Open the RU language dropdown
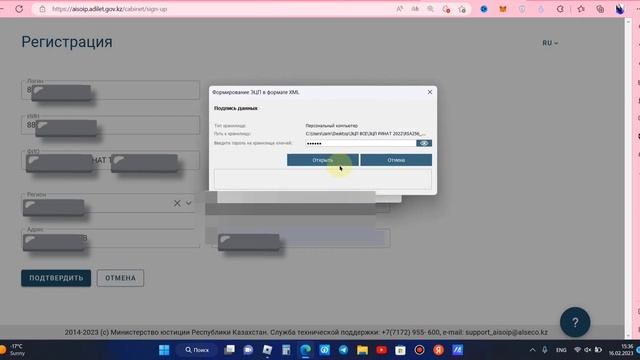The width and height of the screenshot is (640, 360). (x=550, y=43)
